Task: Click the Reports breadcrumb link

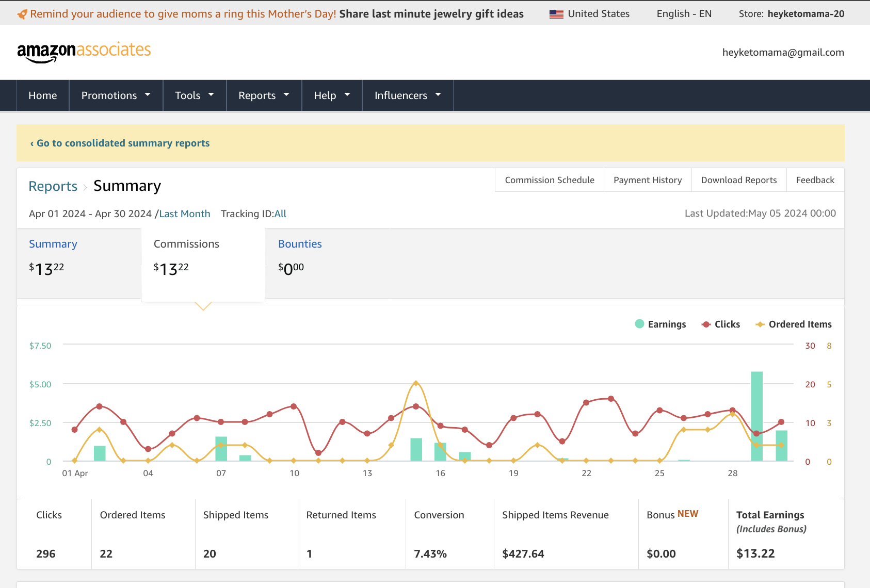Action: point(53,186)
